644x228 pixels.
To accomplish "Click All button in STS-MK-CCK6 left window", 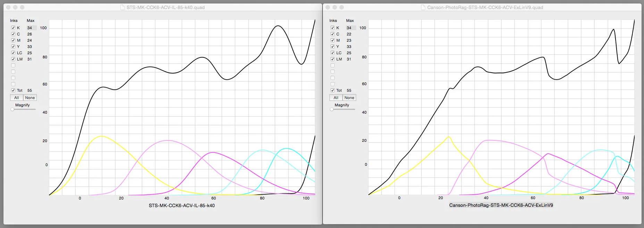I will tap(17, 98).
